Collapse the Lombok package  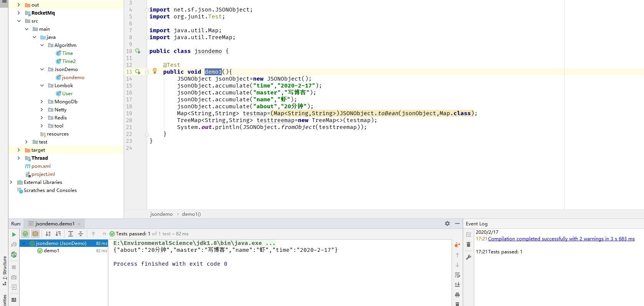[42, 86]
